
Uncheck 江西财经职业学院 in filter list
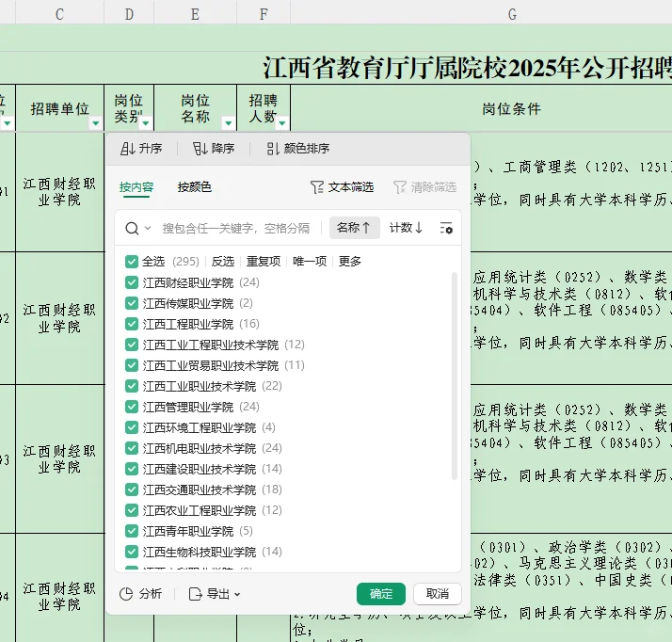coord(132,282)
